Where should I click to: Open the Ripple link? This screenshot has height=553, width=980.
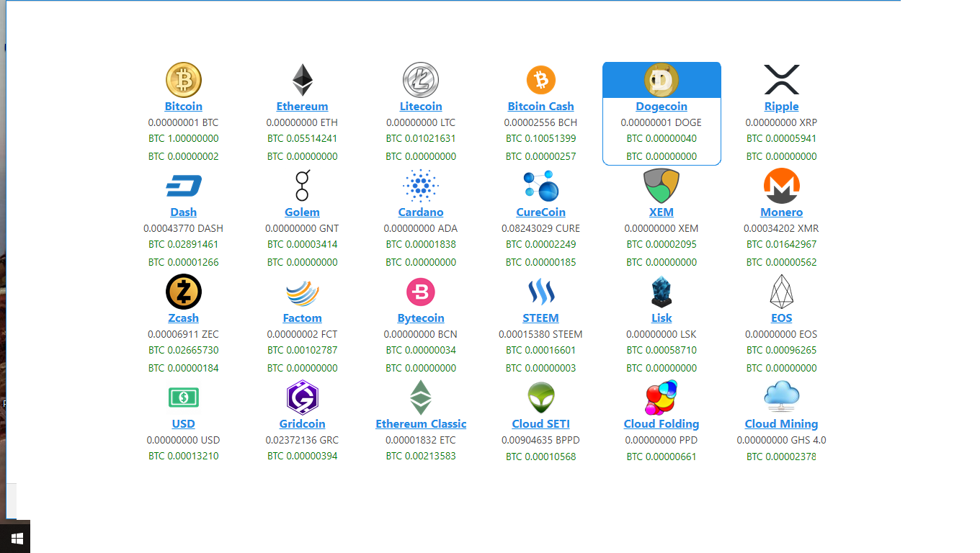[x=781, y=107]
